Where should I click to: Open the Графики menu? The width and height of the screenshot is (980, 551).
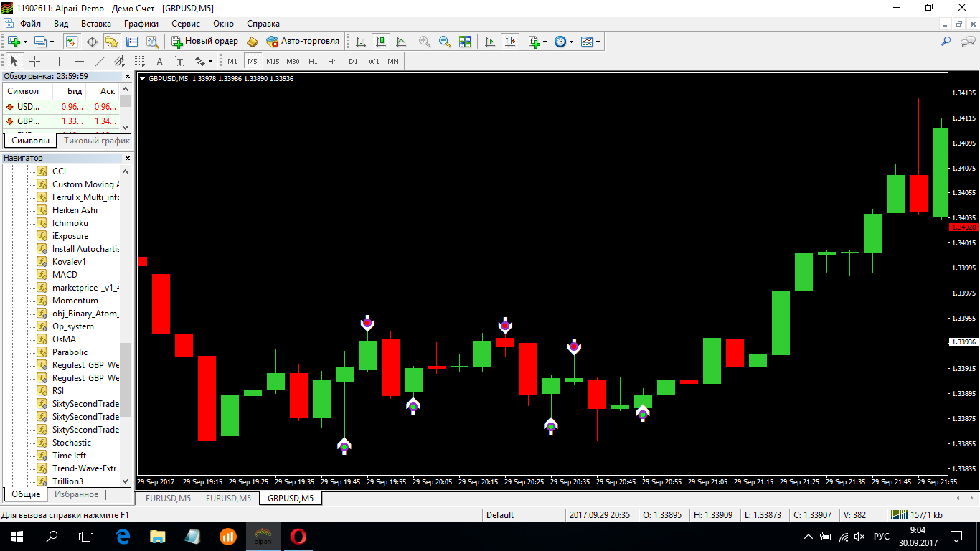coord(141,24)
